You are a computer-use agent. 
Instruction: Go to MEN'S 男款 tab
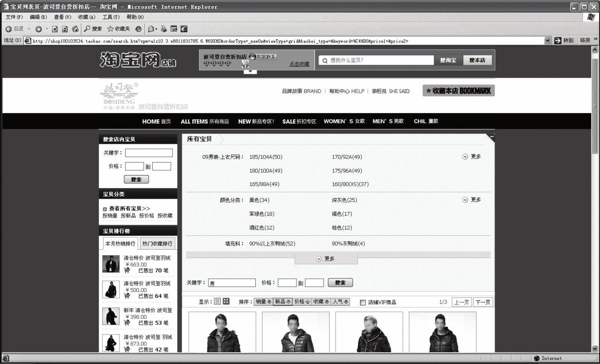388,121
